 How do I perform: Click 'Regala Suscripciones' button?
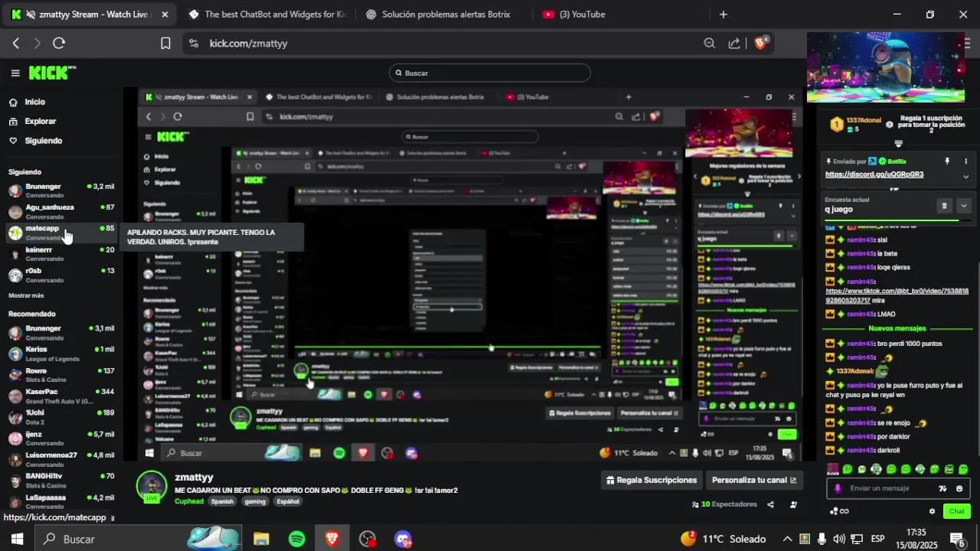click(x=652, y=480)
